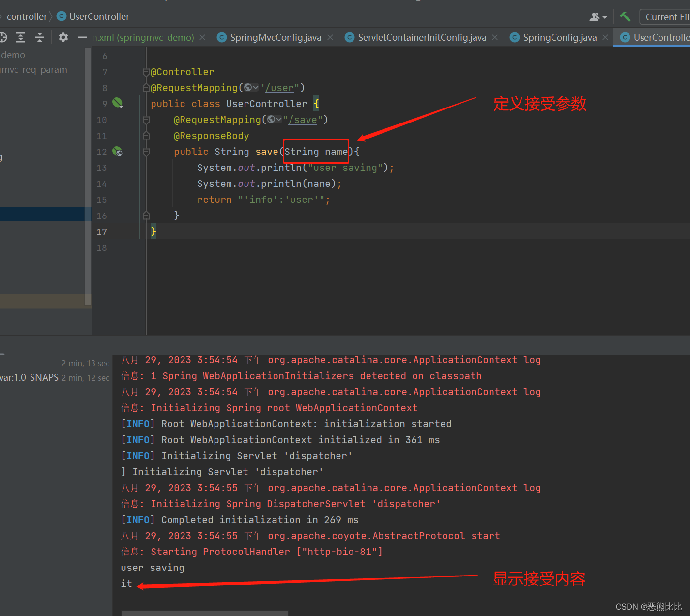Collapse the fold marker at line 10
Image resolution: width=690 pixels, height=616 pixels.
[x=146, y=120]
